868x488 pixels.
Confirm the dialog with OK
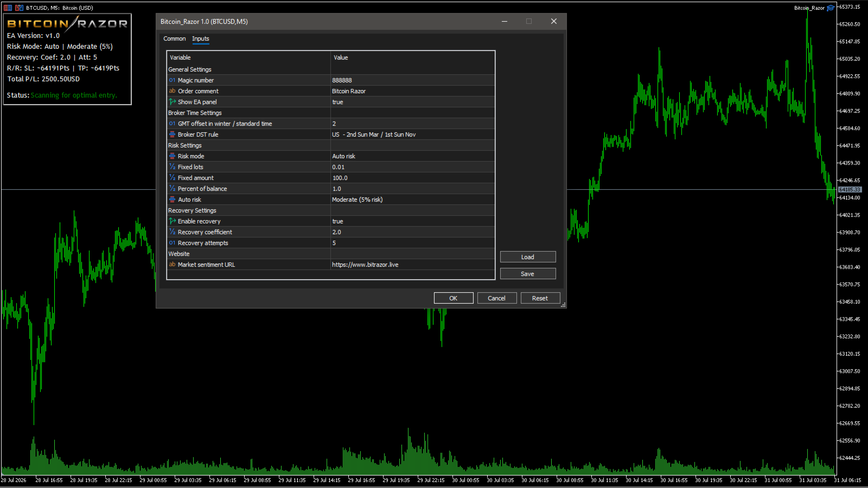tap(454, 298)
